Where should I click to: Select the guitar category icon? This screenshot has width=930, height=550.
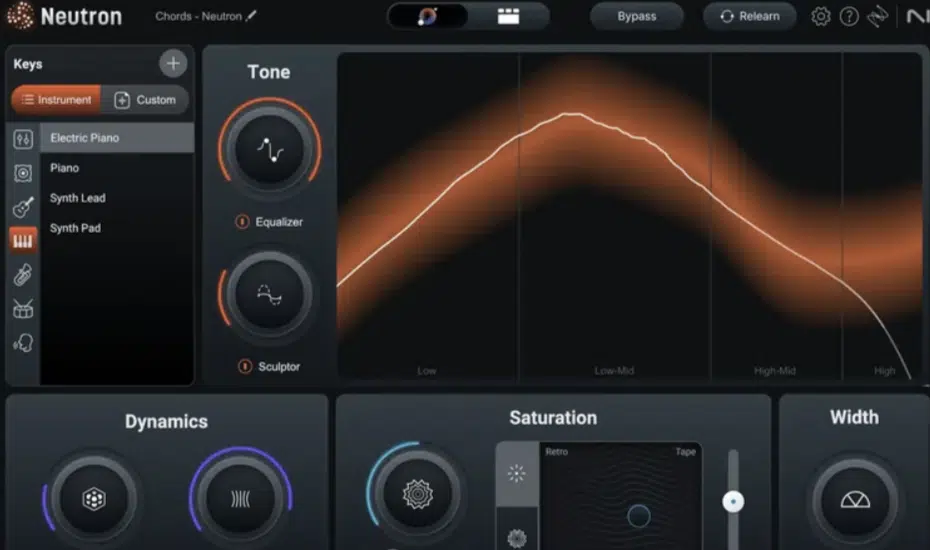pyautogui.click(x=23, y=207)
